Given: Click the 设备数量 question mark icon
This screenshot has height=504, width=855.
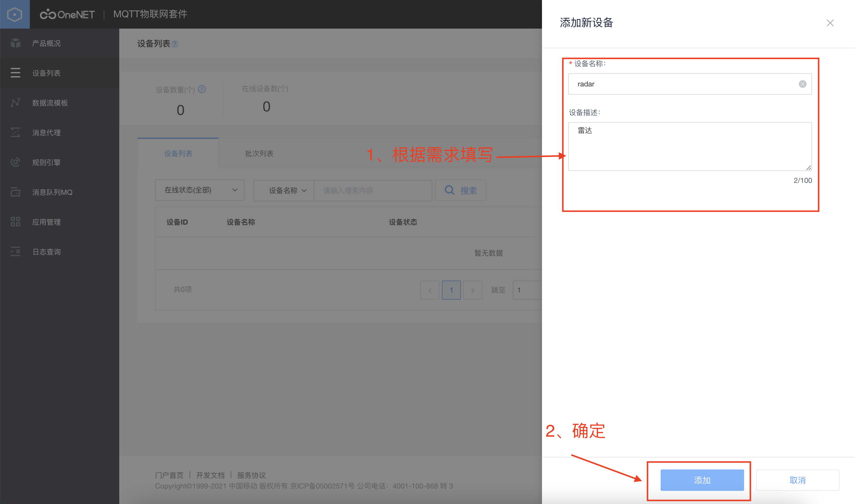Looking at the screenshot, I should pos(202,89).
